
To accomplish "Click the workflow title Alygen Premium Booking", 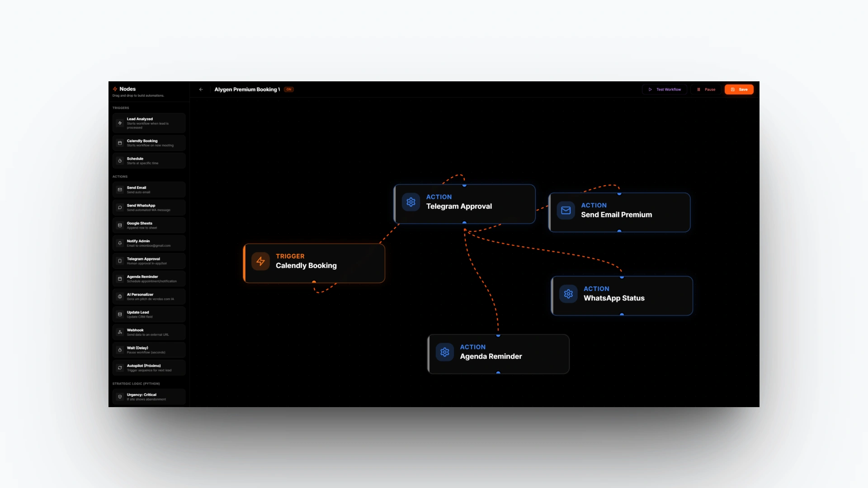I will pyautogui.click(x=247, y=89).
